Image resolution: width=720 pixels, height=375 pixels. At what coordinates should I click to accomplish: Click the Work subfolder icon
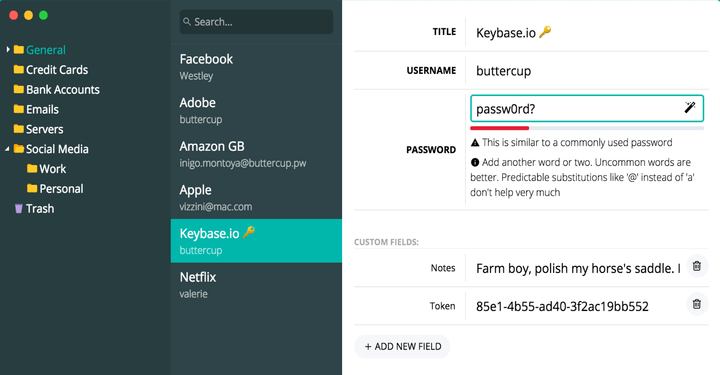32,168
